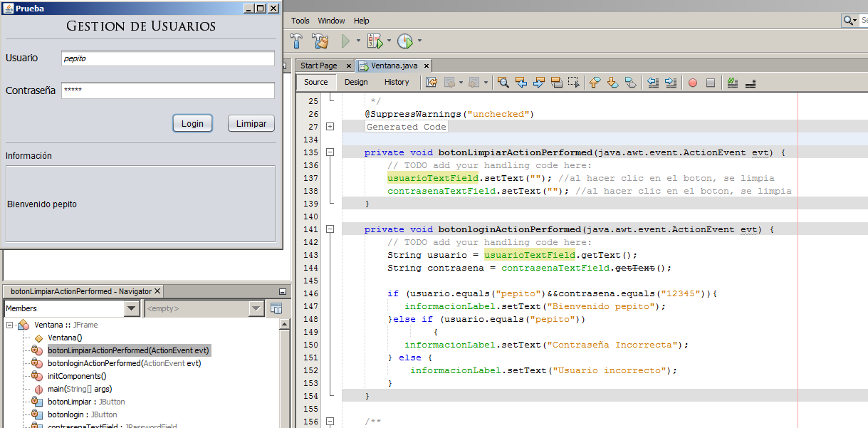The width and height of the screenshot is (868, 428).
Task: Click inside the Usuario text field
Action: [167, 58]
